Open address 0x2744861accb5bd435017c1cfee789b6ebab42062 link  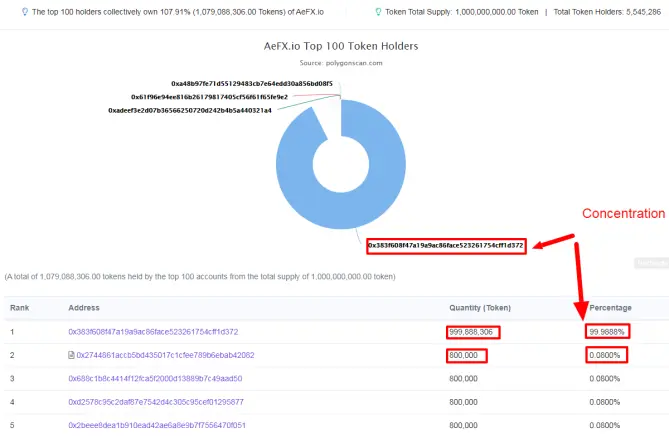pyautogui.click(x=165, y=355)
